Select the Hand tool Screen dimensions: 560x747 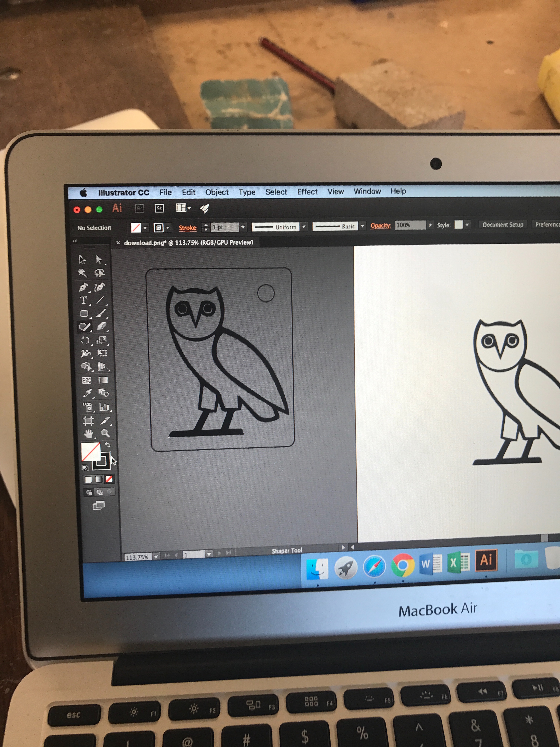click(89, 434)
